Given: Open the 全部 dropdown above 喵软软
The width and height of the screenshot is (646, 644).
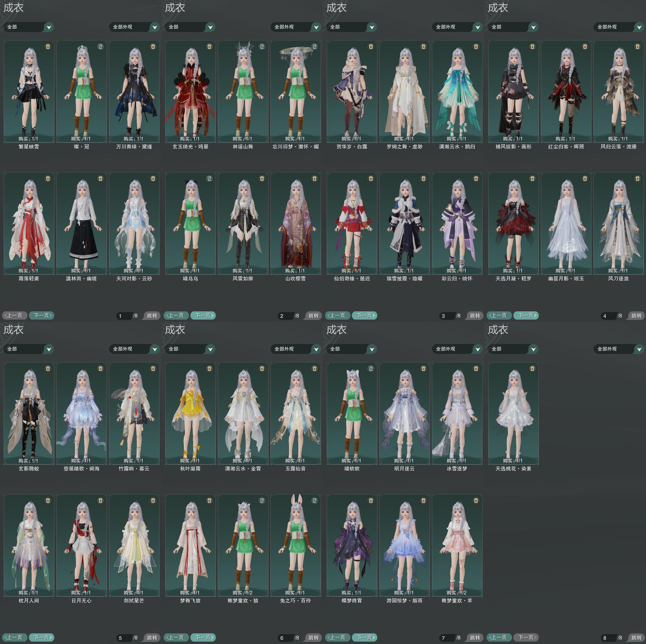Looking at the screenshot, I should click(x=352, y=349).
